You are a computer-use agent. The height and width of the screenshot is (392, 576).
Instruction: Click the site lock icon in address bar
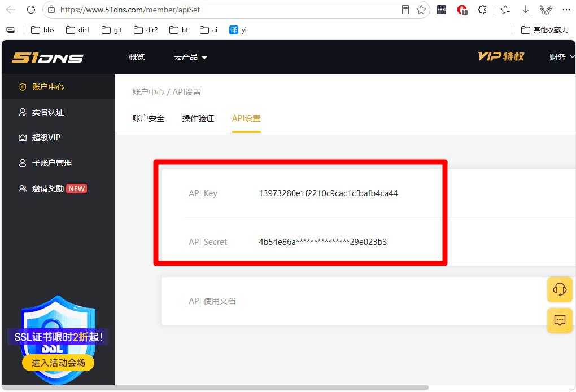[x=51, y=10]
